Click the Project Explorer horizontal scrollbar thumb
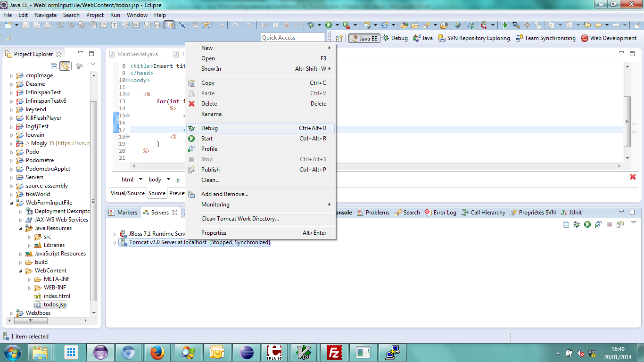This screenshot has width=644, height=362. point(31,321)
